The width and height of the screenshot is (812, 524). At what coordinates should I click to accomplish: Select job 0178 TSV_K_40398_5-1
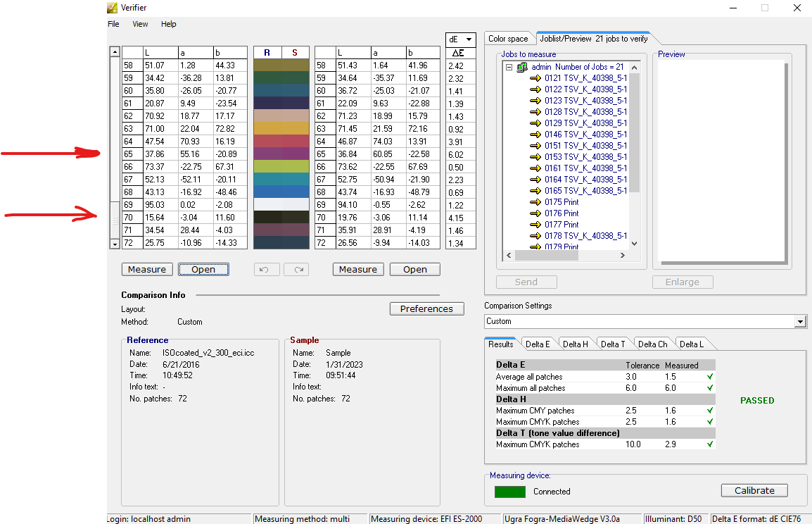(x=585, y=236)
